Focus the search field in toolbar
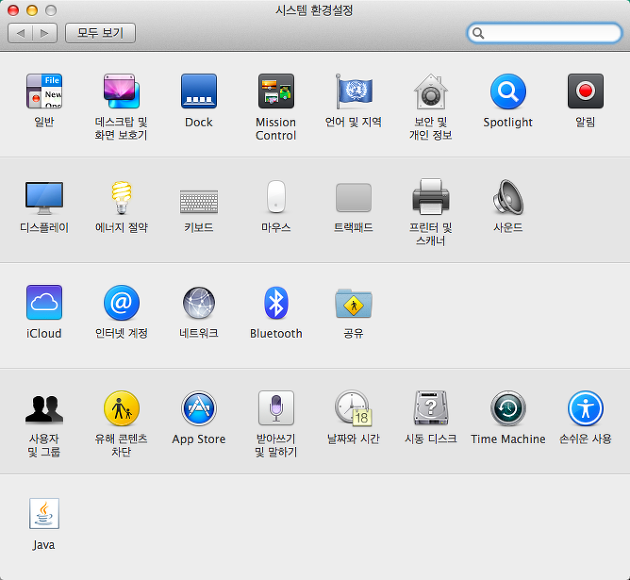630x580 pixels. click(x=545, y=33)
